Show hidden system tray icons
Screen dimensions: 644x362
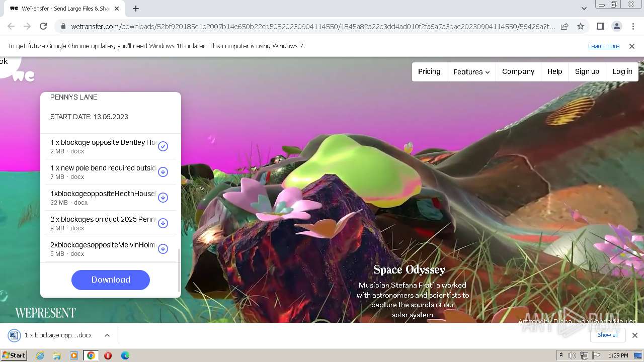561,355
